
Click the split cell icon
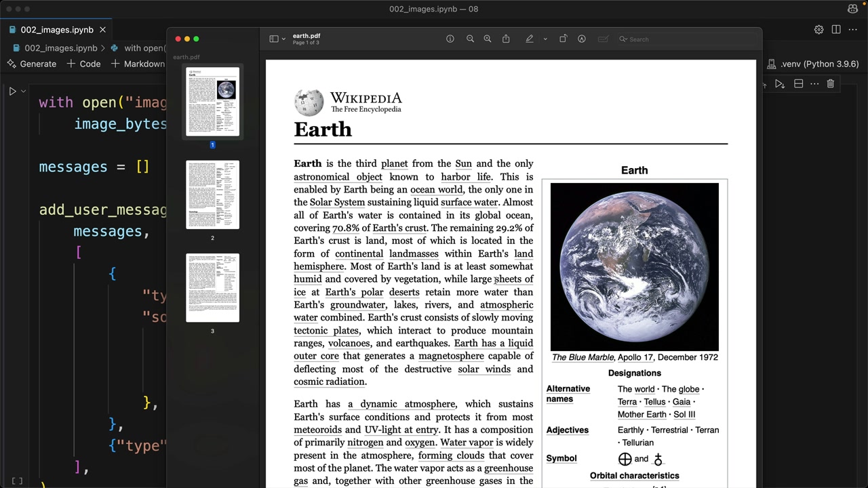pyautogui.click(x=799, y=84)
